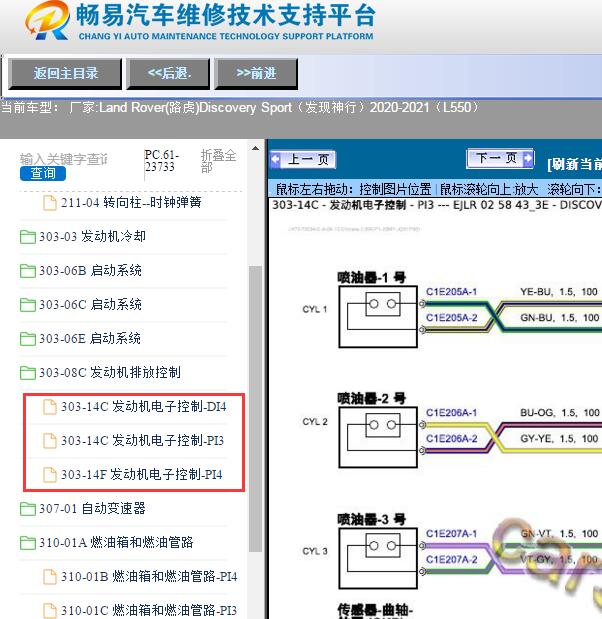The width and height of the screenshot is (602, 619).
Task: Open 310-01B 燃油箱和燃油管路-PI4 document
Action: (x=149, y=577)
